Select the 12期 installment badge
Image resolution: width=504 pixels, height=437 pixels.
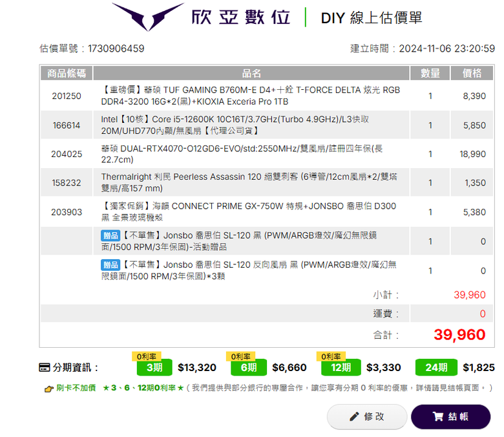point(341,367)
